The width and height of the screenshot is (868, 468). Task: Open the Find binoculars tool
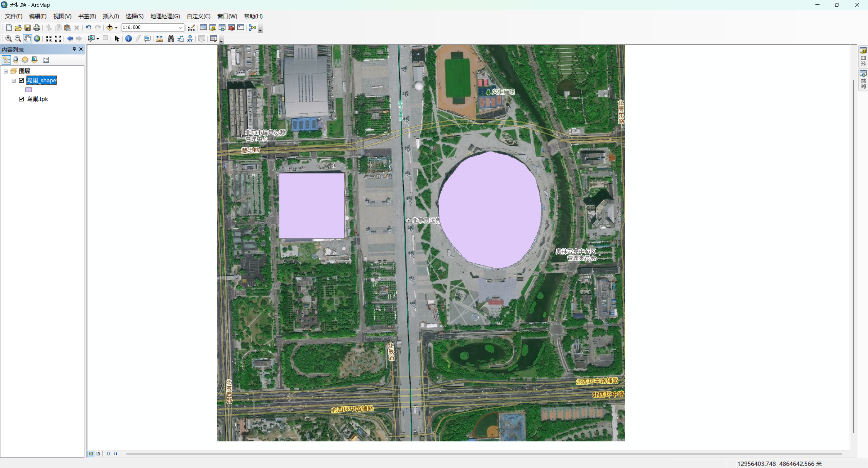click(x=171, y=39)
